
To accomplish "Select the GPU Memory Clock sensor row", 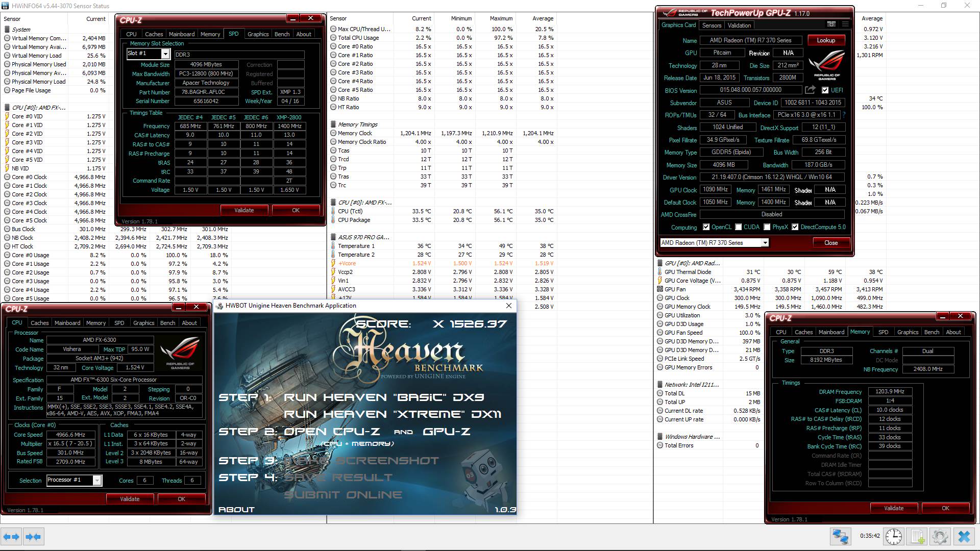I will 770,307.
